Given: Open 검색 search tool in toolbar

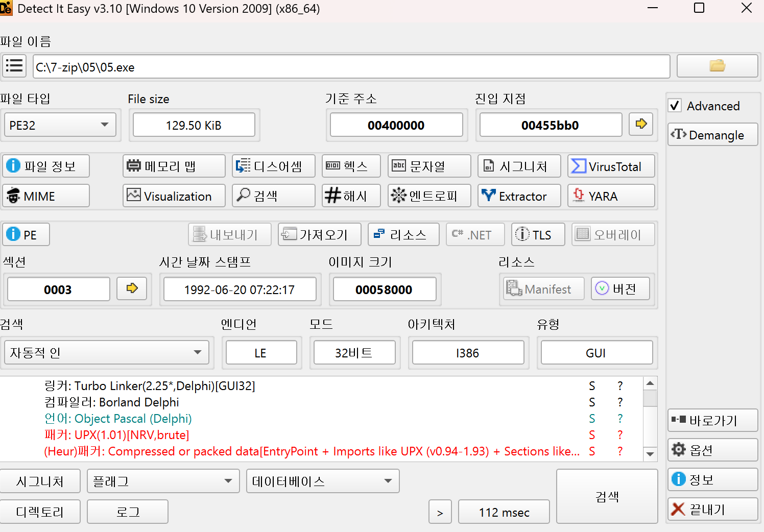Looking at the screenshot, I should coord(273,196).
